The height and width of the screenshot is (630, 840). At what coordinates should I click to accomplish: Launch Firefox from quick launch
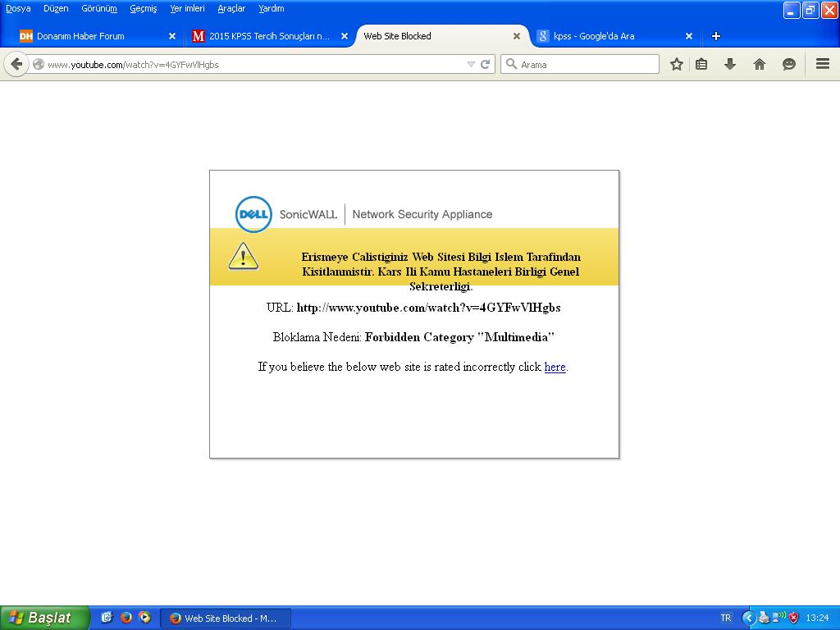tap(126, 617)
